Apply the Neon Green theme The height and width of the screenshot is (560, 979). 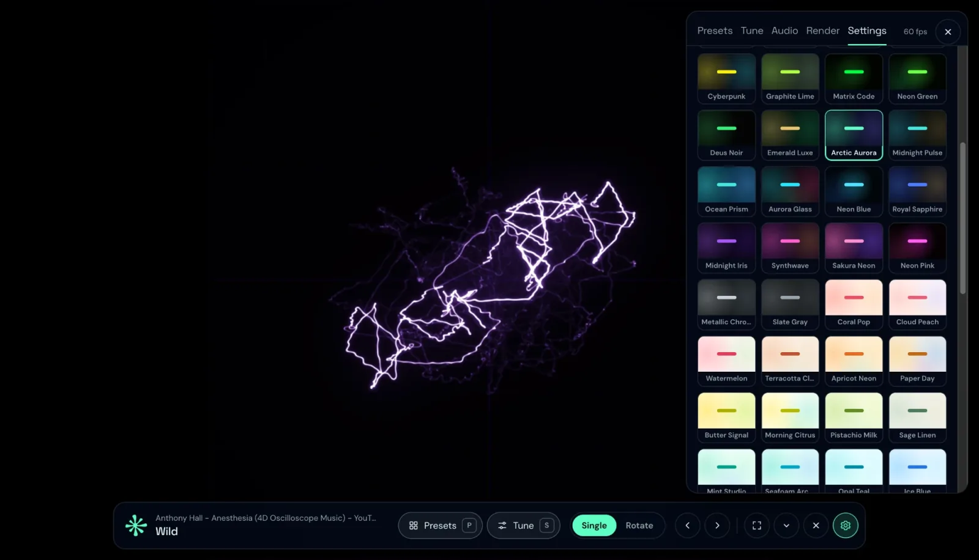tap(917, 78)
